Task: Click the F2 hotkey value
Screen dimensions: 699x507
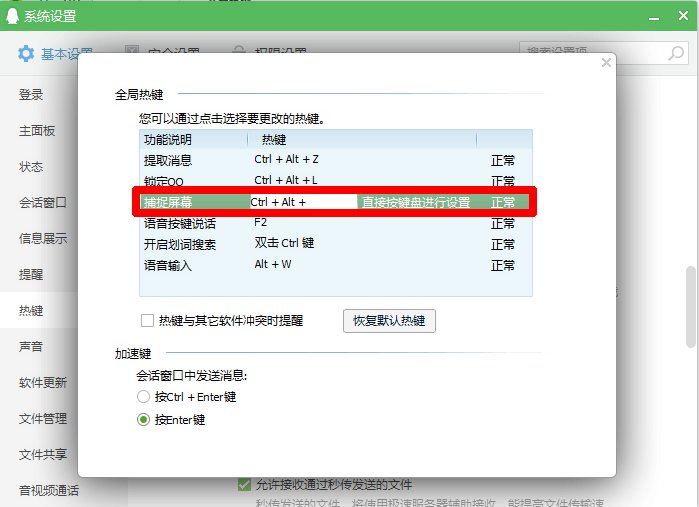Action: coord(260,222)
